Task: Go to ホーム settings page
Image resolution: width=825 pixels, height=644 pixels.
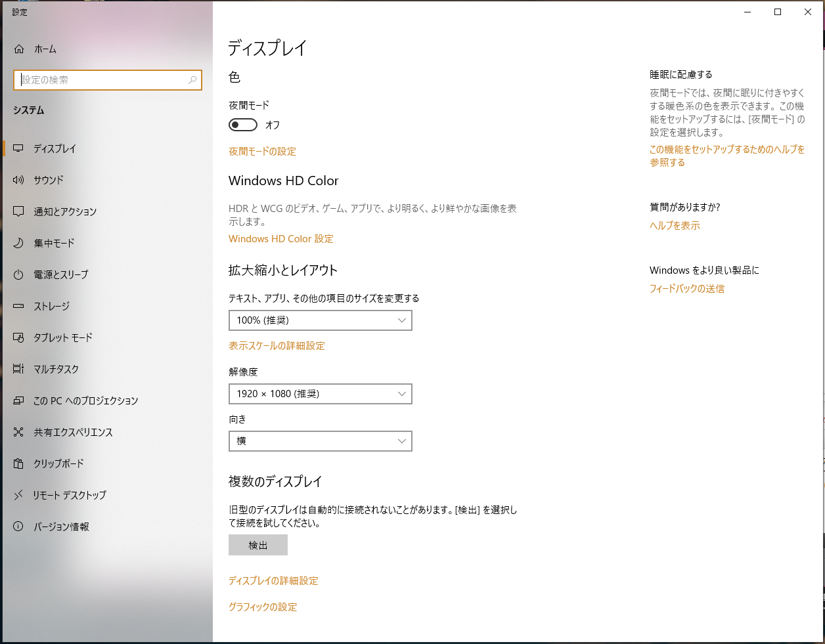Action: tap(106, 49)
